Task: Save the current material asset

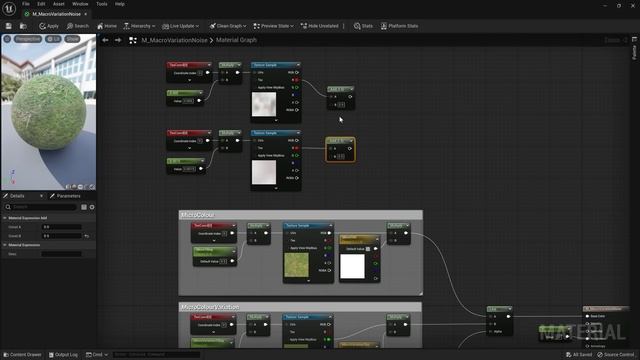Action: pyautogui.click(x=9, y=26)
